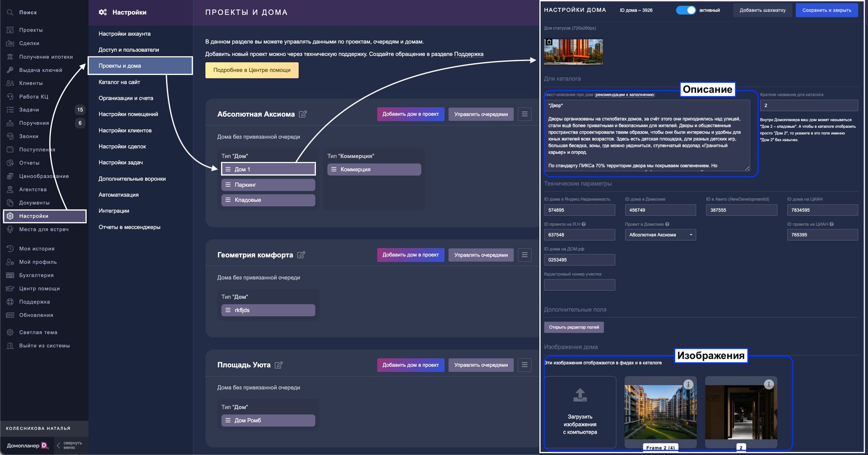
Task: Click Управлять очередями for Геометрия комфорта
Action: pyautogui.click(x=481, y=255)
